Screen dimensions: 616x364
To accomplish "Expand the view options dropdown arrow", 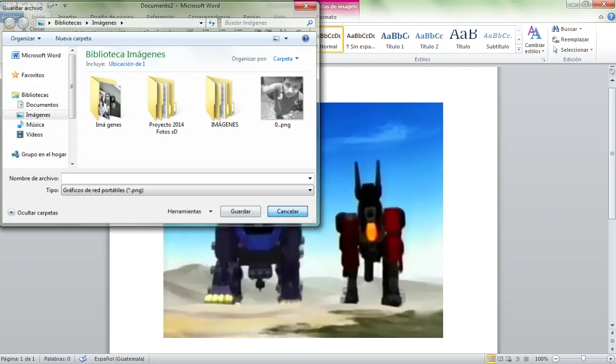I will click(x=286, y=38).
